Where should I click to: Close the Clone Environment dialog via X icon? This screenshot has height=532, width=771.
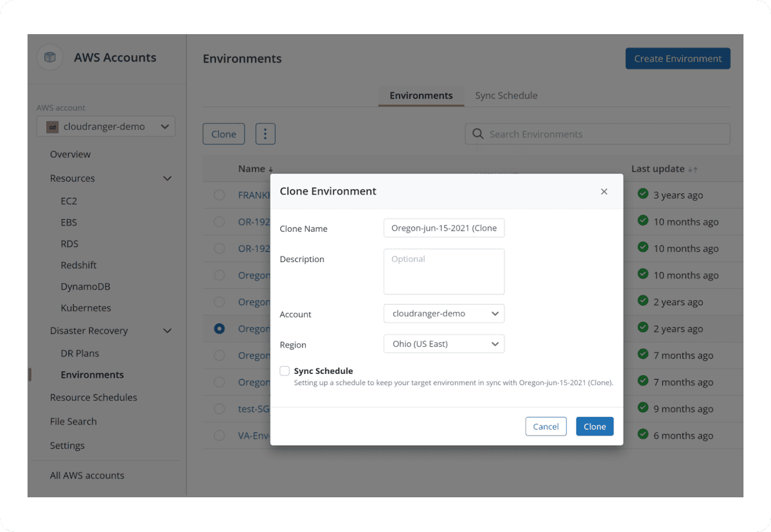tap(604, 191)
